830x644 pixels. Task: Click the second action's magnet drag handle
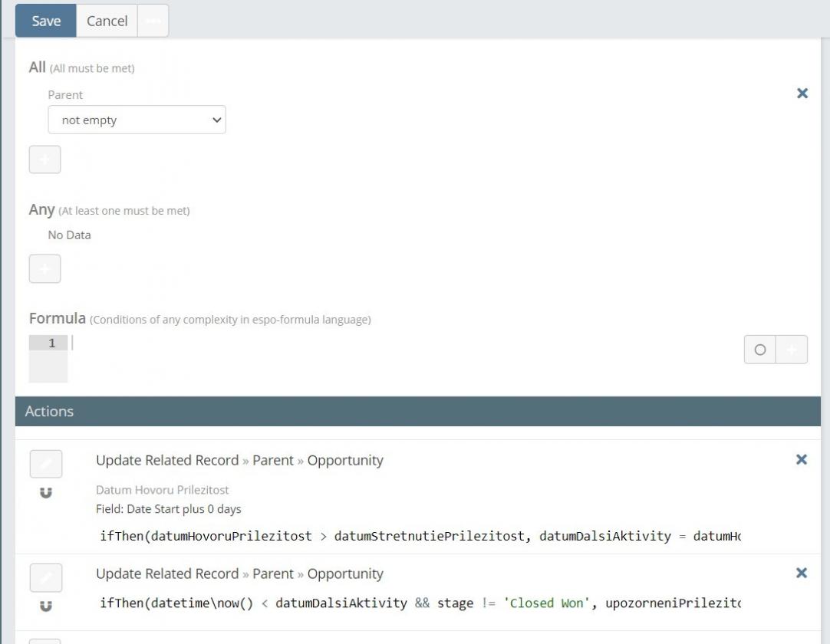tap(46, 606)
